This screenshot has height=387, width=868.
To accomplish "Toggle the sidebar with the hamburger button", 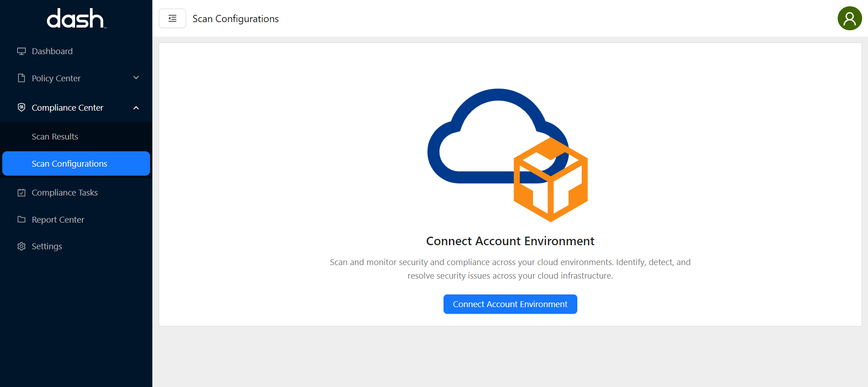I will point(172,19).
